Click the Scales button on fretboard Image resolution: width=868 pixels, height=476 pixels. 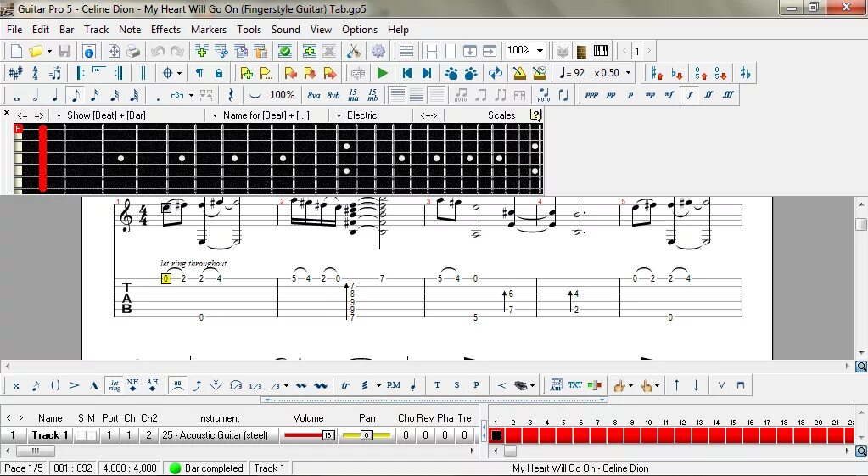[501, 115]
